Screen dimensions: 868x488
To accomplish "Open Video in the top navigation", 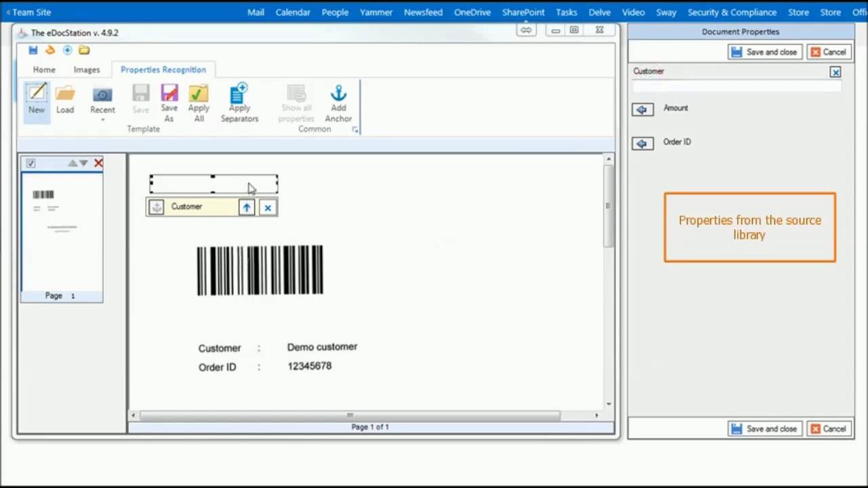I will click(x=633, y=12).
